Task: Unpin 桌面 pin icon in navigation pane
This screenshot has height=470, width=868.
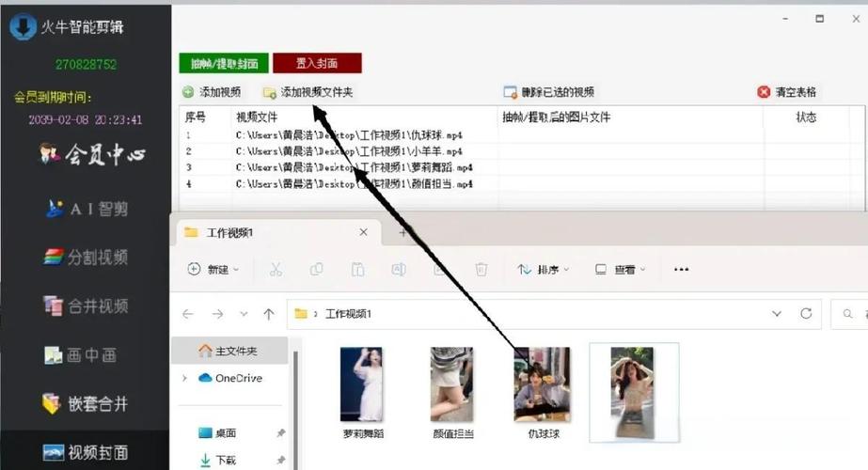Action: tap(280, 433)
